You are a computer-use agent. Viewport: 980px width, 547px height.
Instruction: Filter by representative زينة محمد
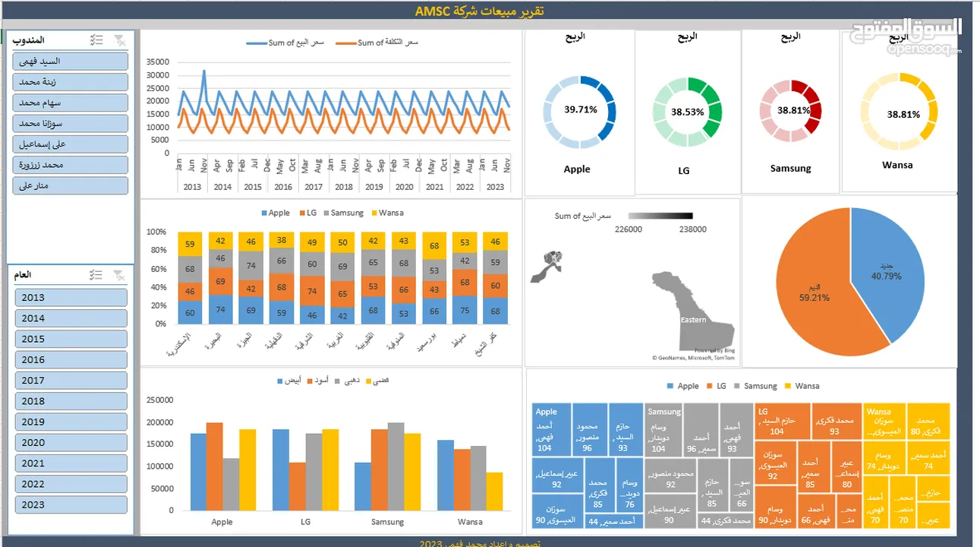pos(71,82)
